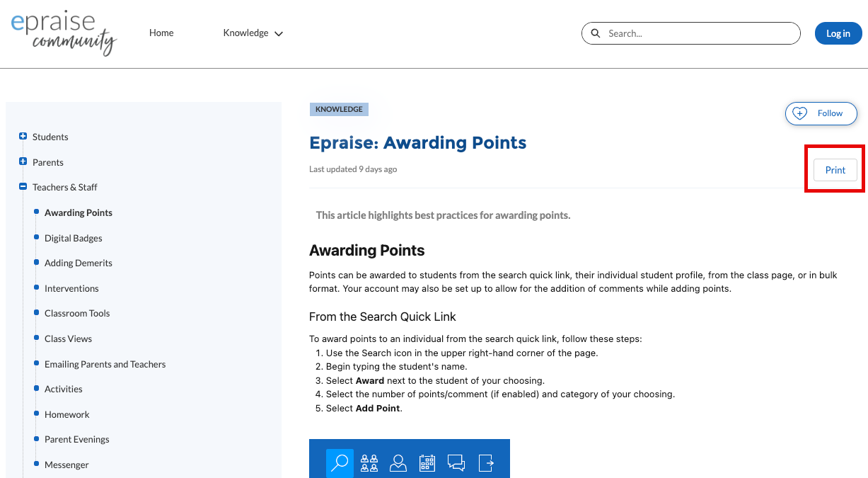This screenshot has height=478, width=868.
Task: Toggle the Awarding Points sidebar item bullet
Action: point(36,212)
